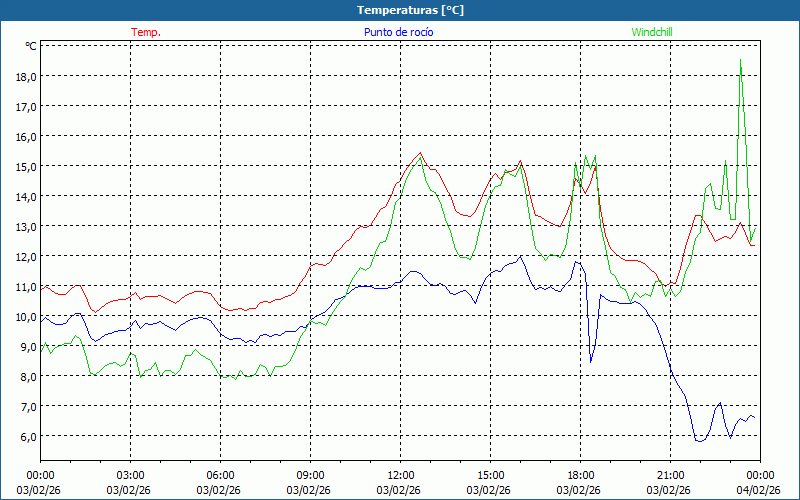Click the 21:00 time axis label
800x500 pixels.
point(670,475)
